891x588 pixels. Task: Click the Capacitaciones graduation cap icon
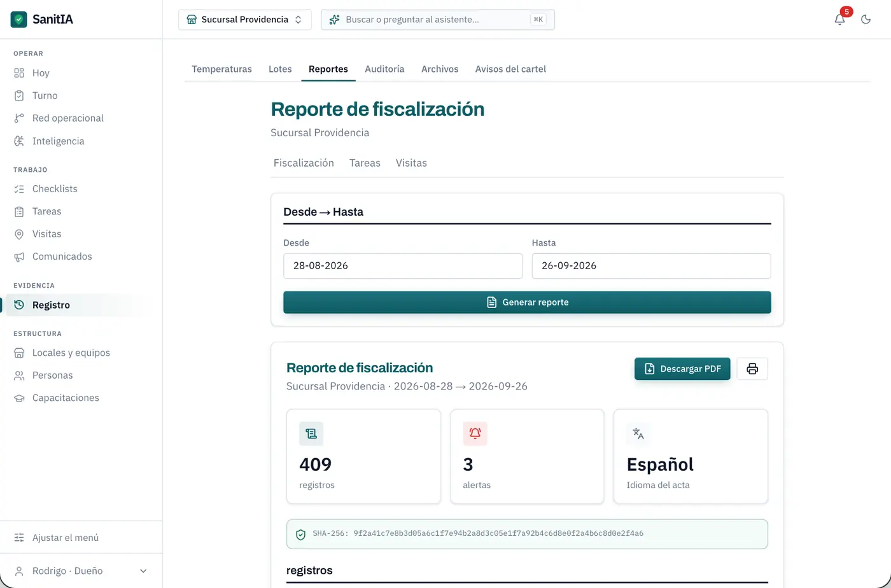pos(19,398)
